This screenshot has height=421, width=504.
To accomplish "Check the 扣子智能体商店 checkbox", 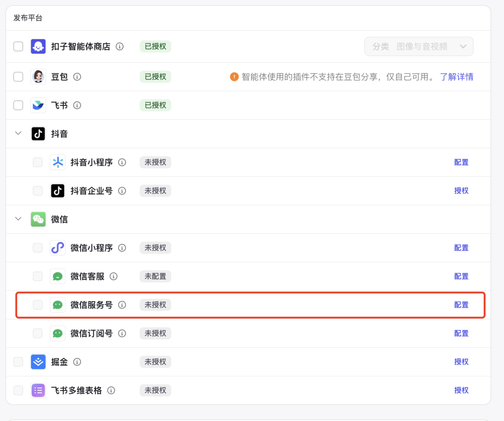I will click(x=18, y=46).
